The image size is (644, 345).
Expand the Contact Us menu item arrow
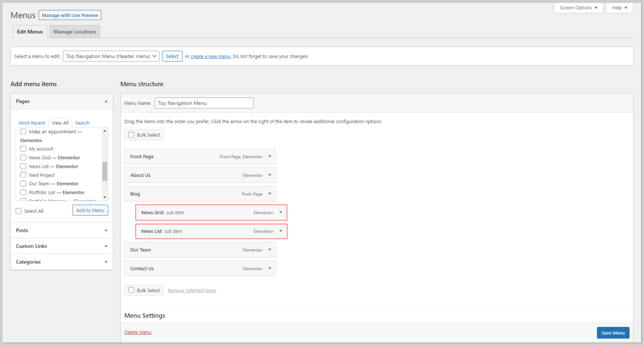point(270,269)
